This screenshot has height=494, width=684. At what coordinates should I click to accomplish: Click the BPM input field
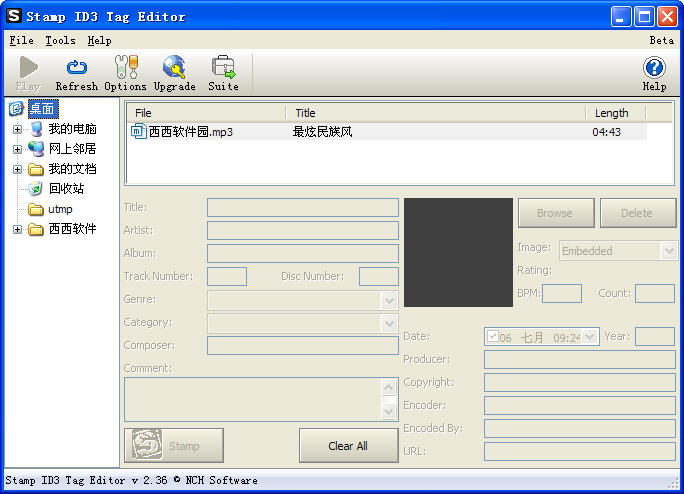(x=561, y=293)
